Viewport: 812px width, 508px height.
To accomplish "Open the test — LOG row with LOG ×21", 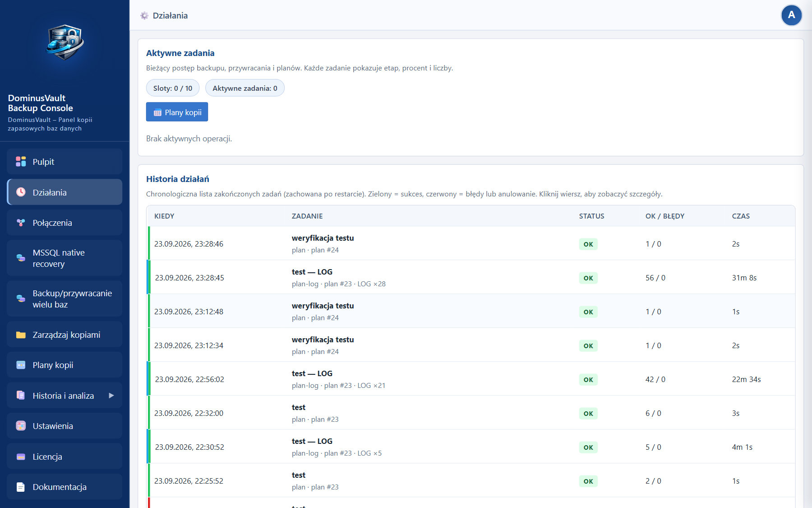I will [x=471, y=379].
